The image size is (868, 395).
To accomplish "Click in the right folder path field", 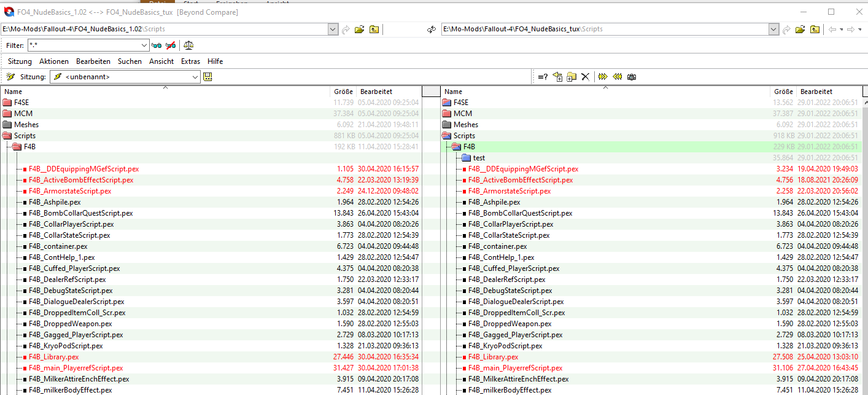I will tap(605, 29).
